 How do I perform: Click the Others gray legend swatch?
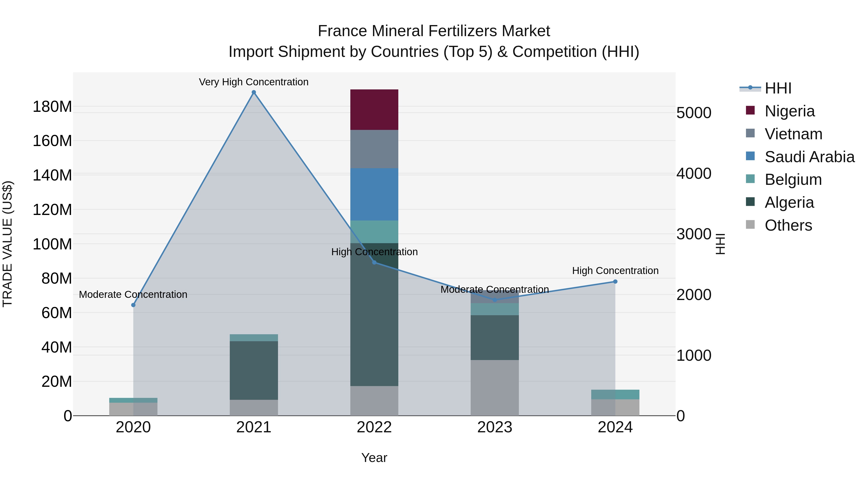[x=750, y=224]
